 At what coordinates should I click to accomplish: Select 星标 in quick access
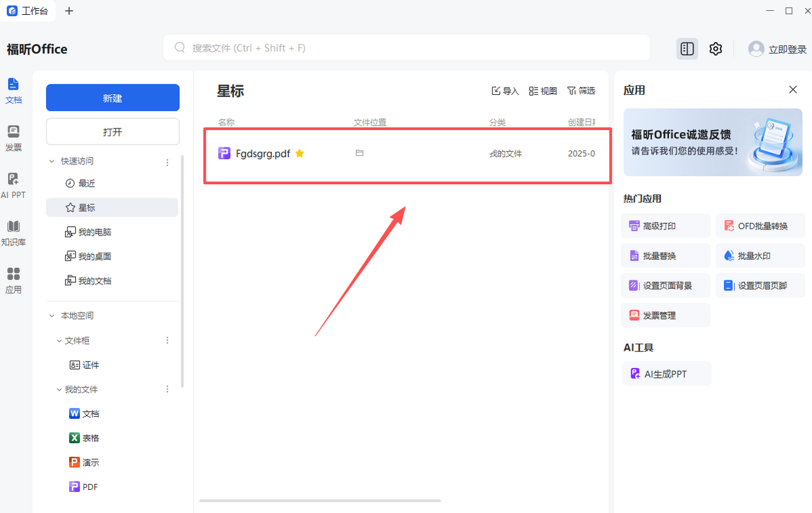point(112,208)
